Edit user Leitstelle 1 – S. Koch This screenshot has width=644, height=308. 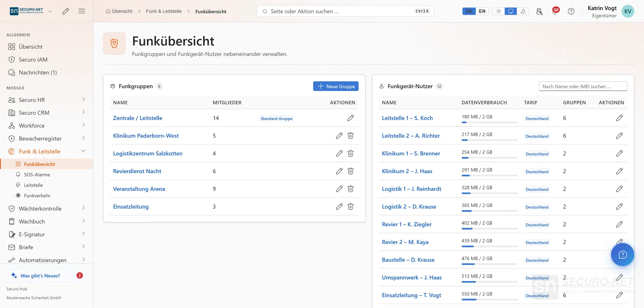[619, 118]
